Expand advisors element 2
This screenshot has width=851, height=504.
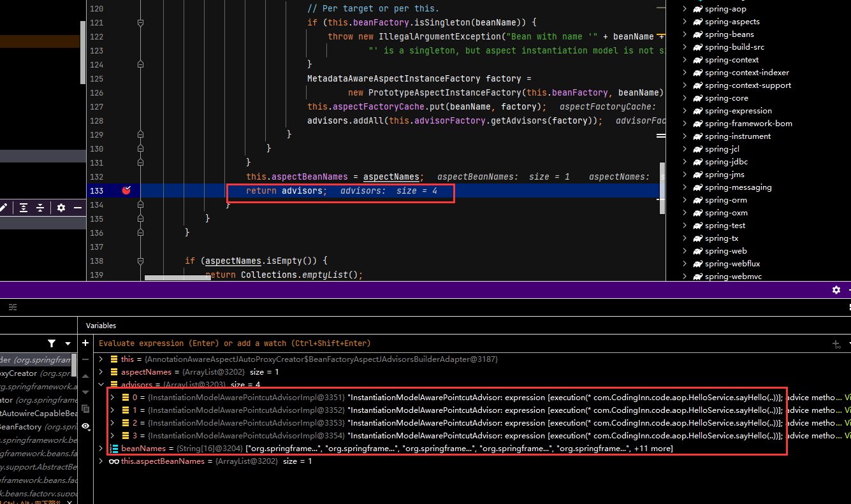point(113,423)
